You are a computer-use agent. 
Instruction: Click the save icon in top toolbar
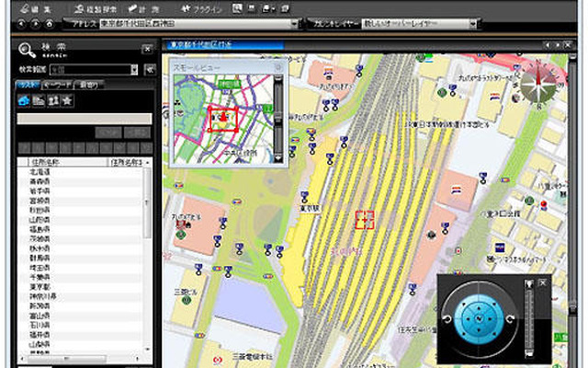(251, 8)
